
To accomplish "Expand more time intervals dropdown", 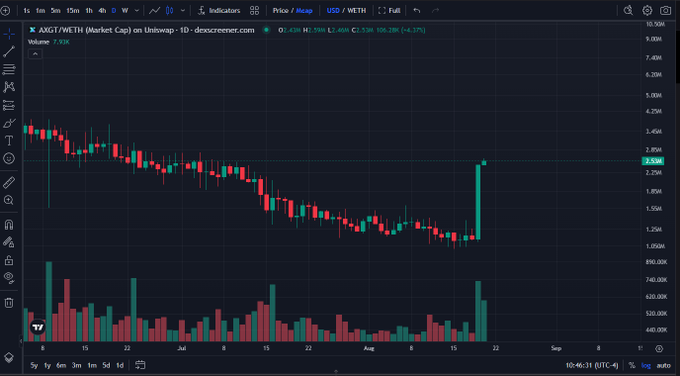I will 137,10.
